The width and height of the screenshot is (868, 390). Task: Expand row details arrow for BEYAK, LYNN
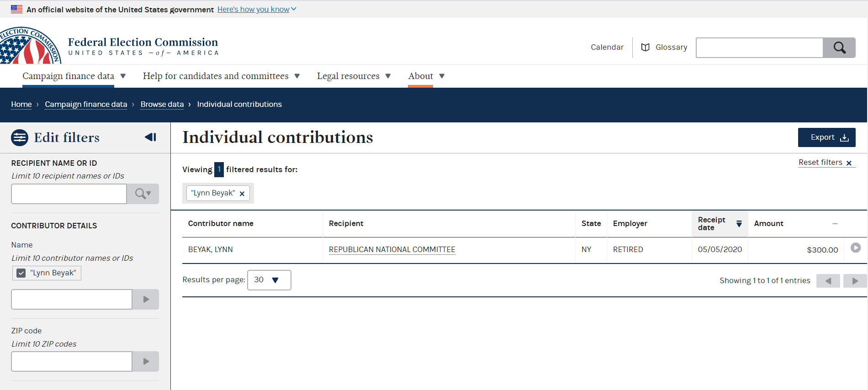click(x=856, y=248)
